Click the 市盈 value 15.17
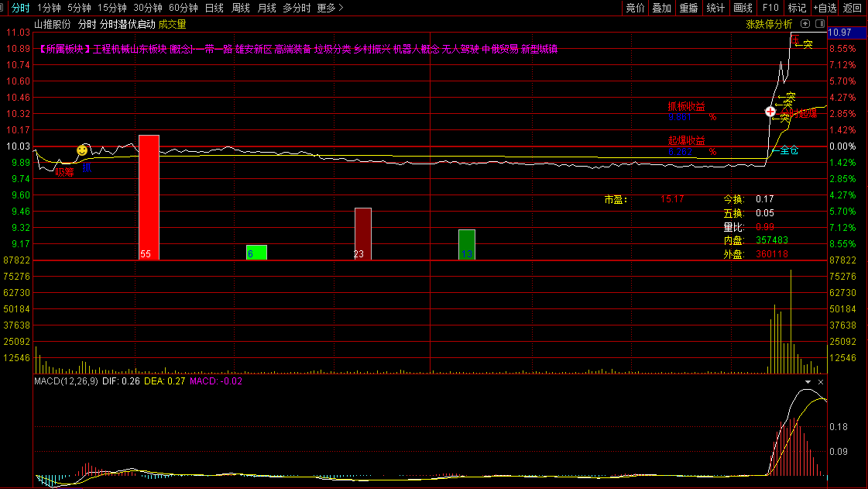 pos(672,199)
